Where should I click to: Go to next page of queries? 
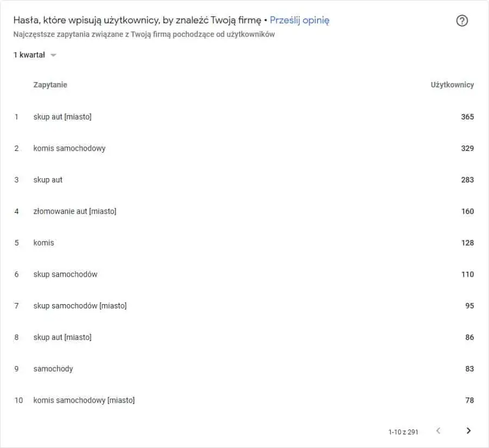(x=468, y=431)
